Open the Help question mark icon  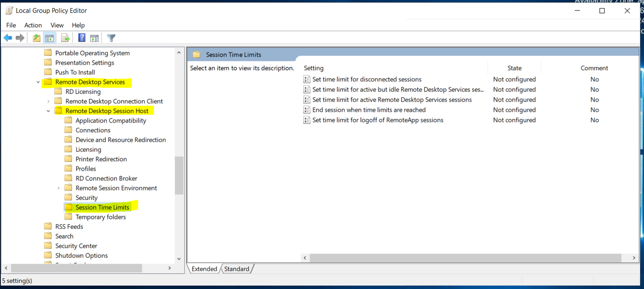click(x=82, y=38)
